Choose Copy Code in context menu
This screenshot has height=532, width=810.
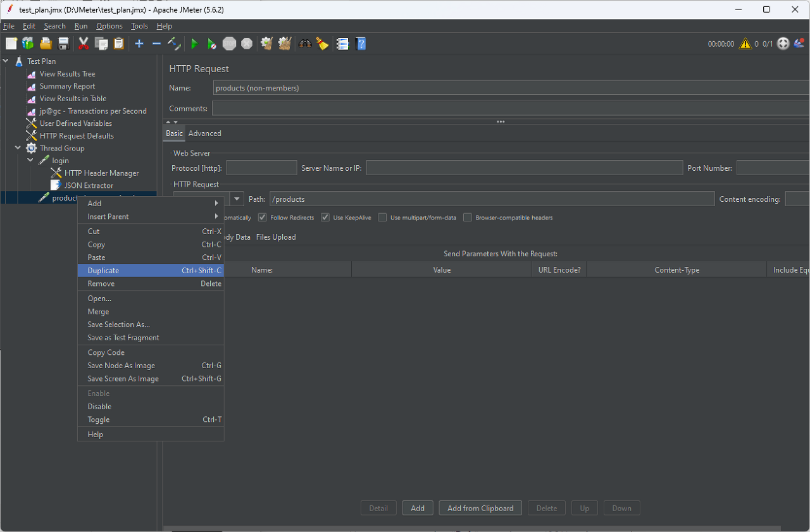[151, 353]
